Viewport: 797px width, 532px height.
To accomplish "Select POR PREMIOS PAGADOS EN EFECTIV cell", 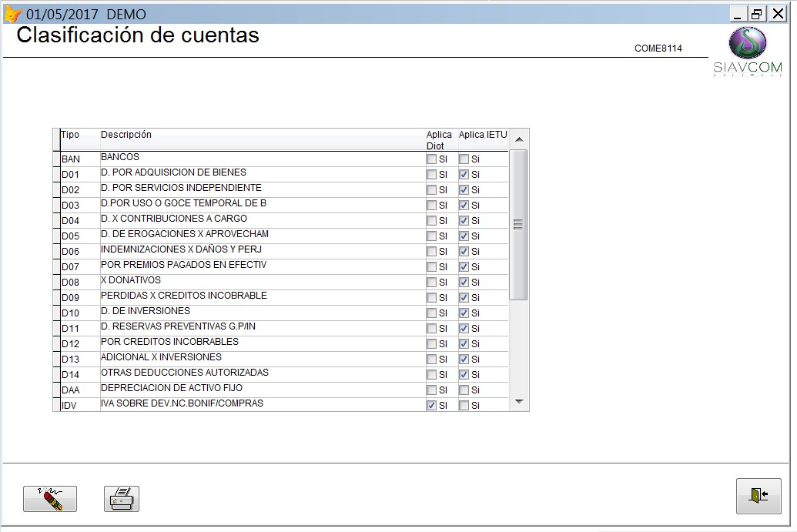I will tap(263, 266).
